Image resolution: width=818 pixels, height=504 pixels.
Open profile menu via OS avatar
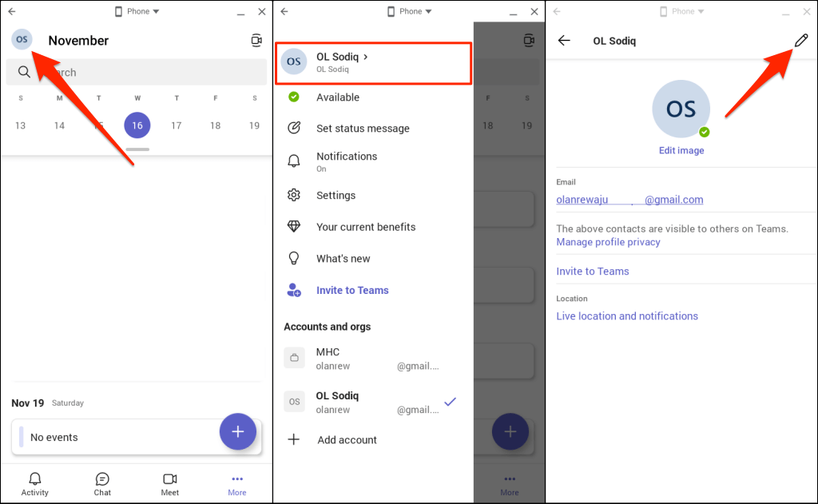pos(22,39)
